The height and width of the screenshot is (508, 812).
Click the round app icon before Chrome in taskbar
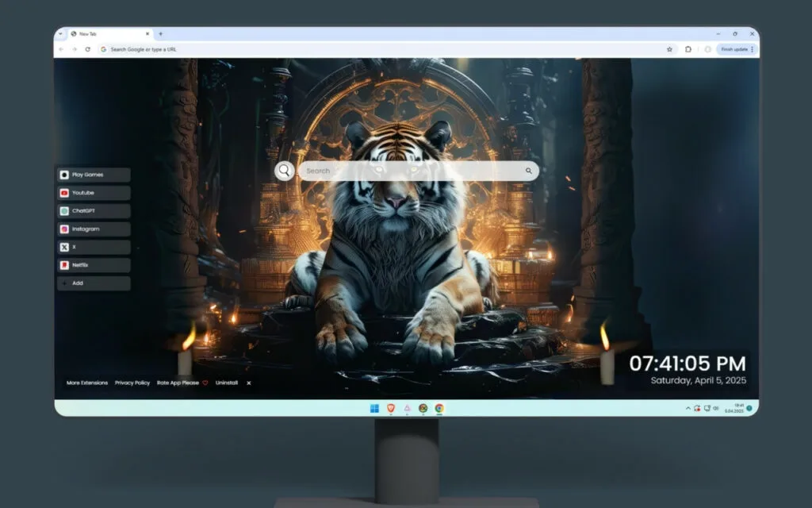pos(423,409)
